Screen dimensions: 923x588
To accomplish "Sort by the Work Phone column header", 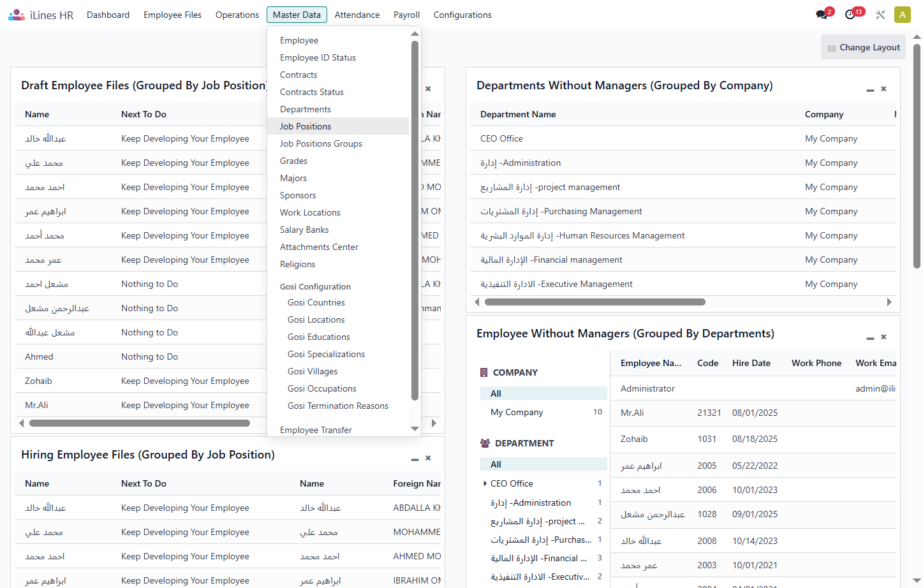I will coord(816,363).
